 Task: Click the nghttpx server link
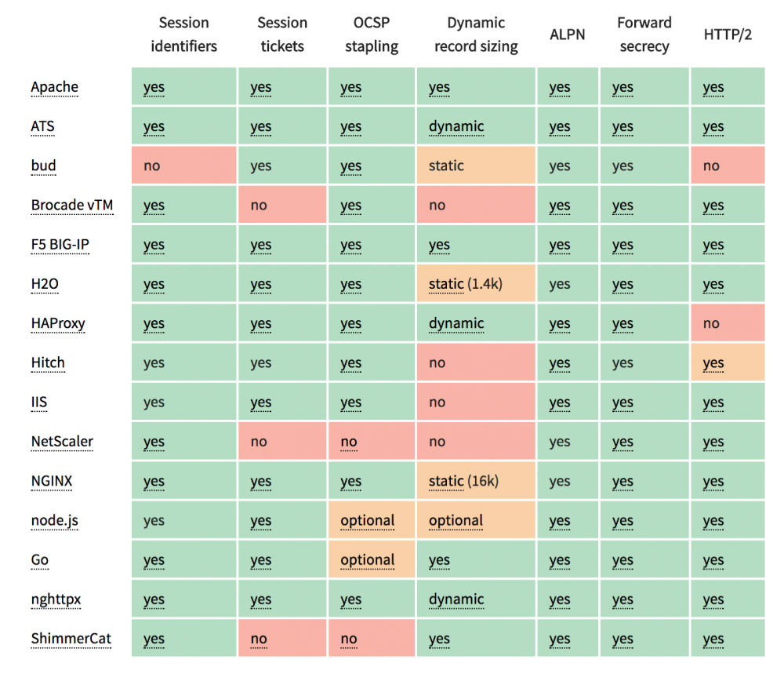tap(56, 599)
